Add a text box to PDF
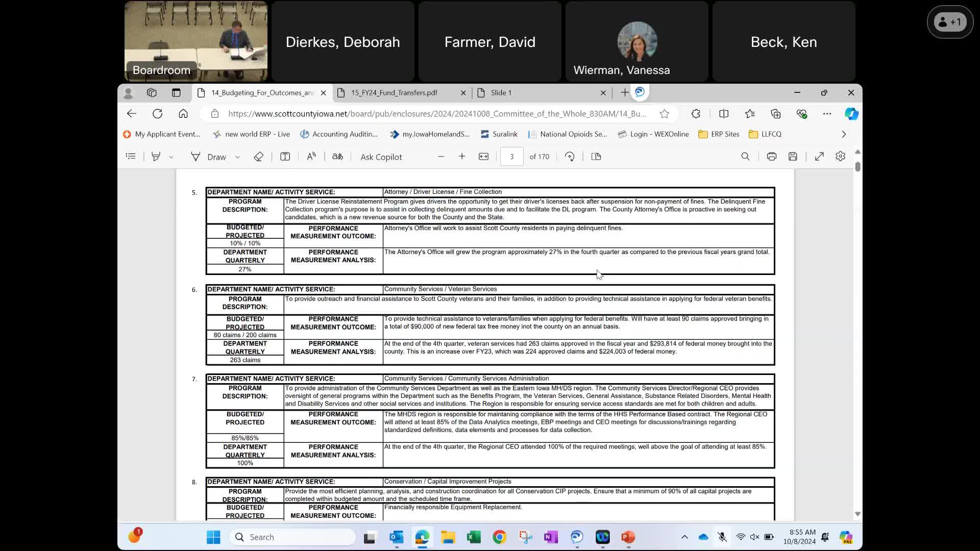 285,157
